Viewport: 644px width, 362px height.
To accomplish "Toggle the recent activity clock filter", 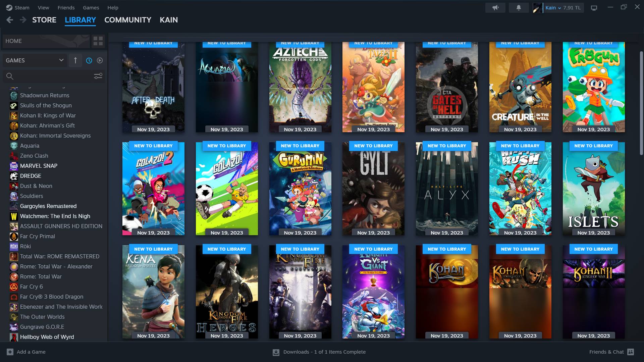I will click(89, 60).
